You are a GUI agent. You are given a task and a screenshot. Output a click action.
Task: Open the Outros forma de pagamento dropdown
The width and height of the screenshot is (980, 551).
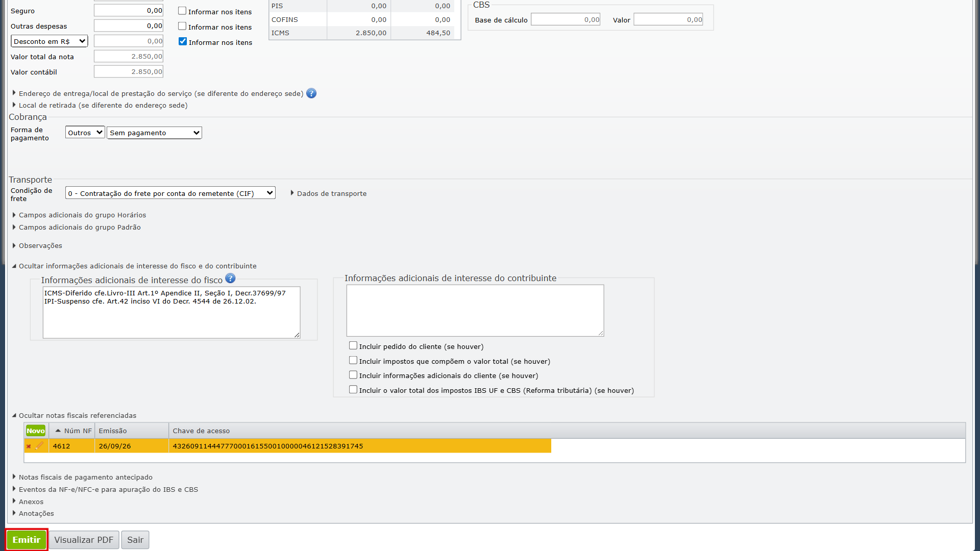(85, 133)
